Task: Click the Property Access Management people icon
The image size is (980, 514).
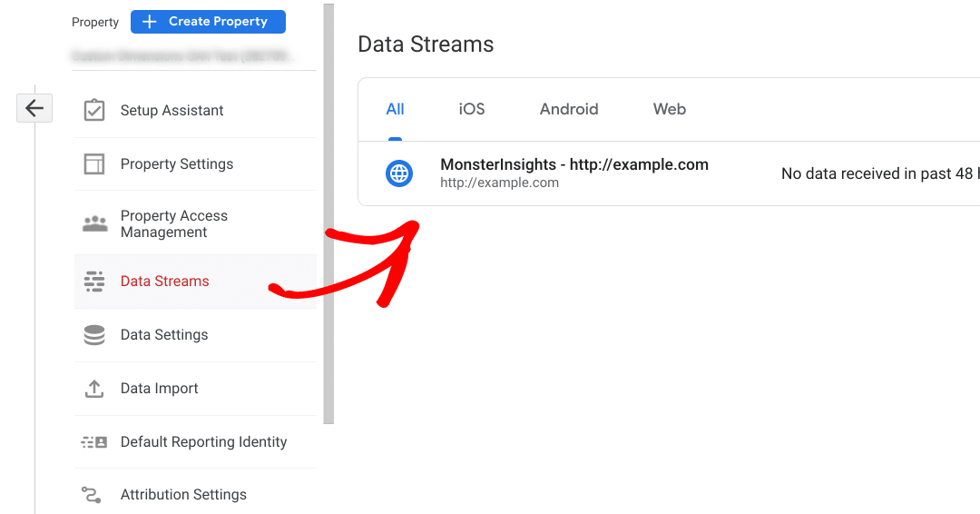Action: (94, 224)
